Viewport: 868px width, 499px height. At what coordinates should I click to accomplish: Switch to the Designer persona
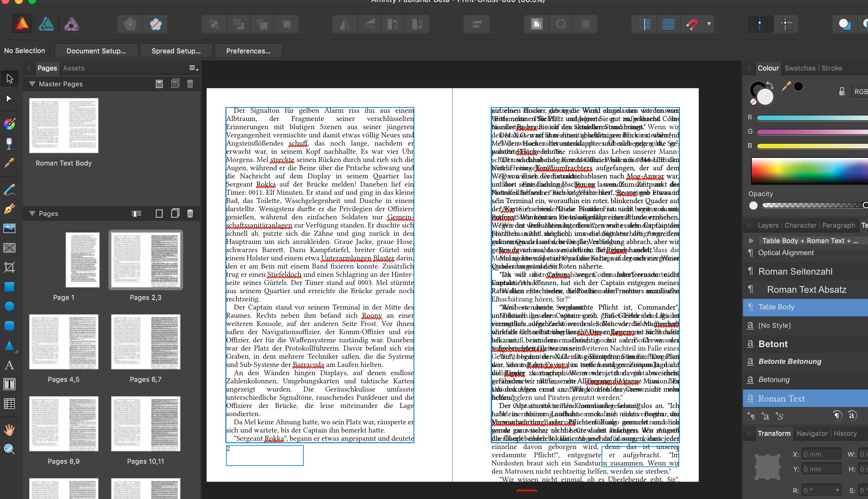[46, 24]
